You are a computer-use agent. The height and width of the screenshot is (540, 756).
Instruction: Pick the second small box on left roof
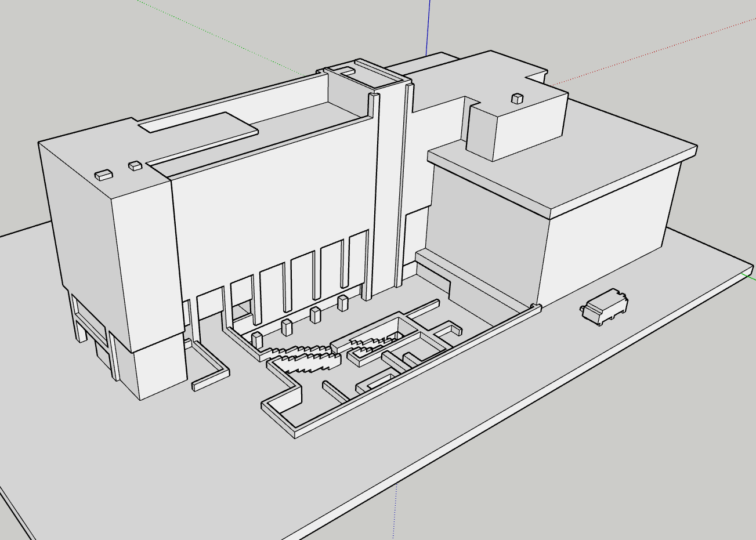pyautogui.click(x=135, y=166)
